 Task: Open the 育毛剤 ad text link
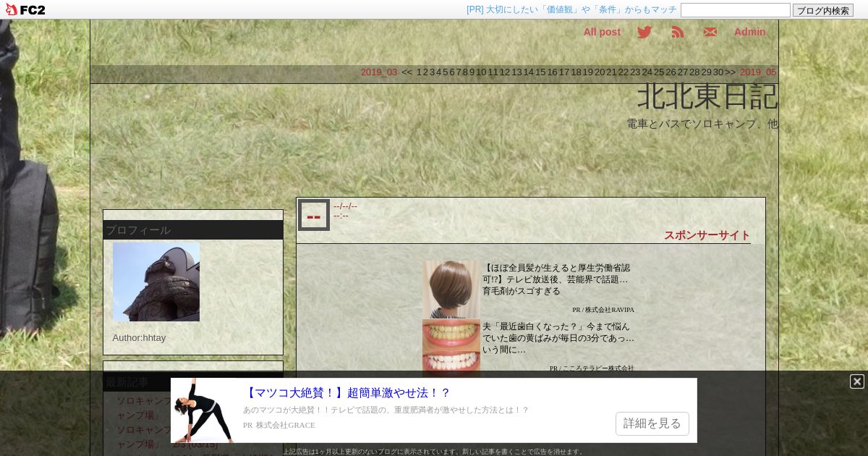(x=558, y=279)
